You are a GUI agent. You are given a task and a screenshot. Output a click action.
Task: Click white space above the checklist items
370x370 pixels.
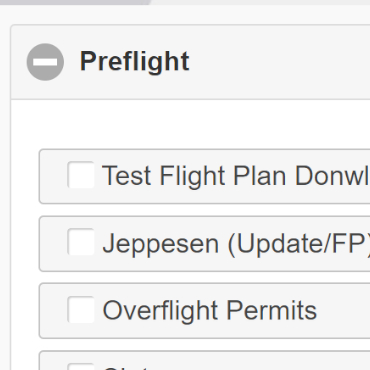pyautogui.click(x=190, y=124)
